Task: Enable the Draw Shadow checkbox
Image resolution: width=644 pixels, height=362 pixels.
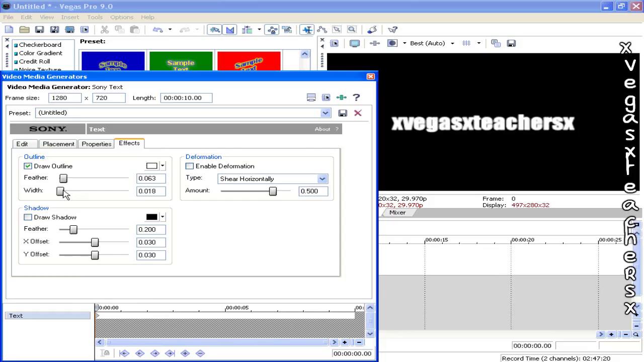Action: tap(28, 217)
